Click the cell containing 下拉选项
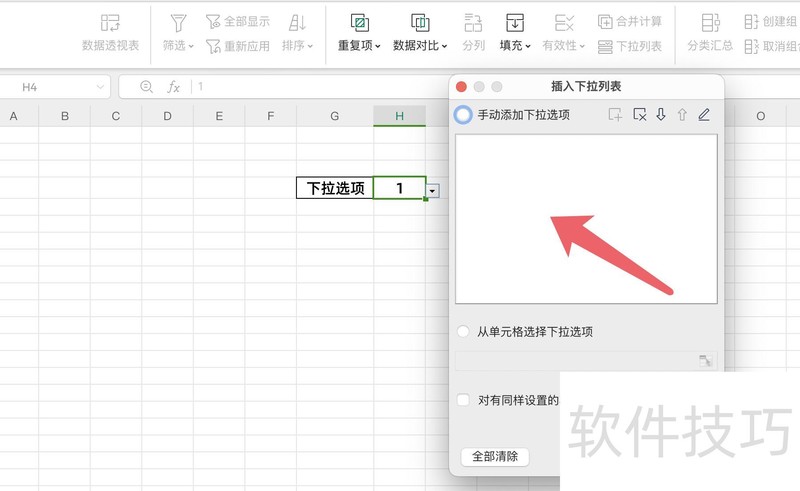This screenshot has width=800, height=491. [335, 188]
